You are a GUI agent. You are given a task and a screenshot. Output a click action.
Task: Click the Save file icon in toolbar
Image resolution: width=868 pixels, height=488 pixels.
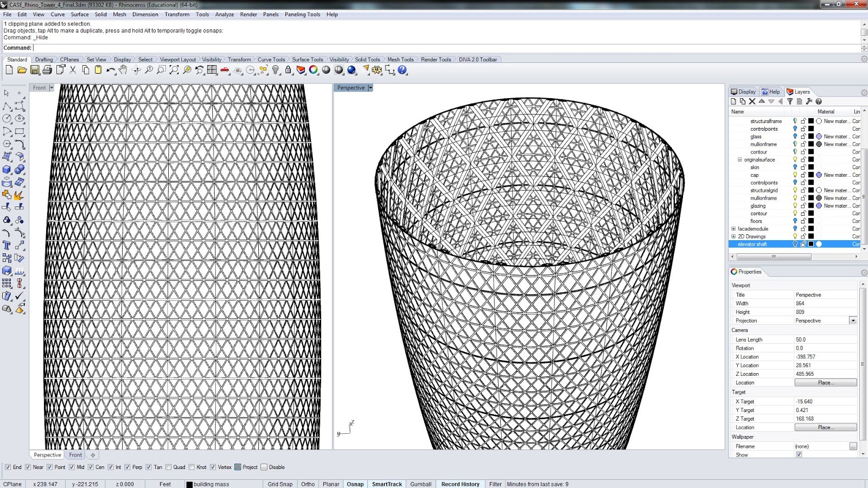35,70
